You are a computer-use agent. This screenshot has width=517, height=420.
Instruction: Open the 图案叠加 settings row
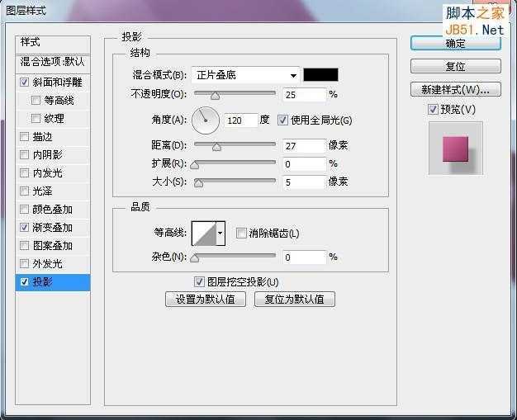click(53, 245)
